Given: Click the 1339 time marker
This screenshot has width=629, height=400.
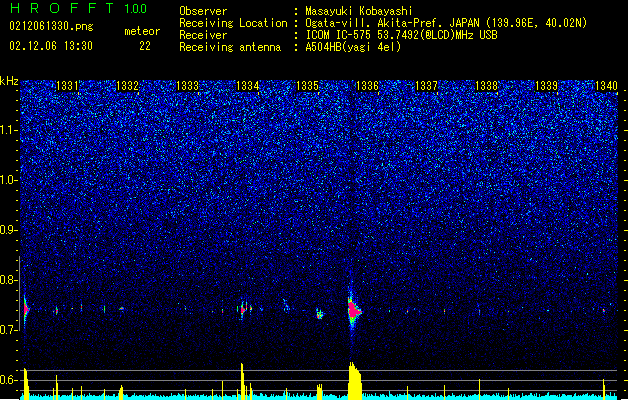Looking at the screenshot, I should coord(547,85).
